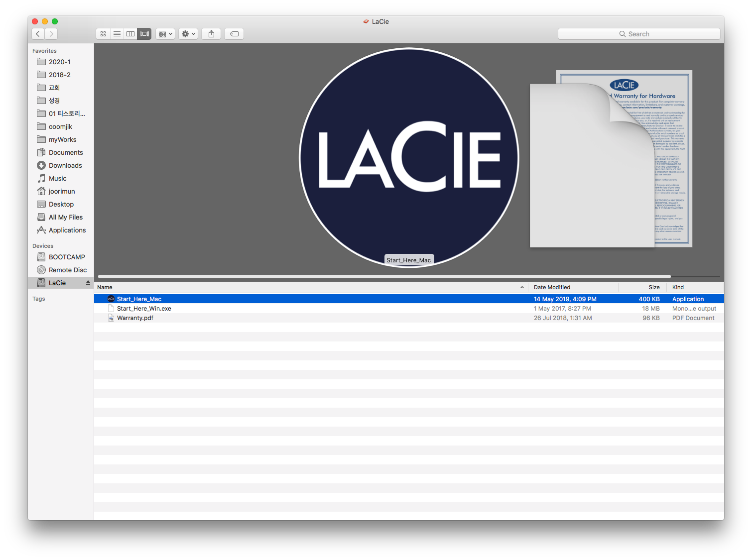Select the Start_Here_Mac file row

tap(409, 299)
